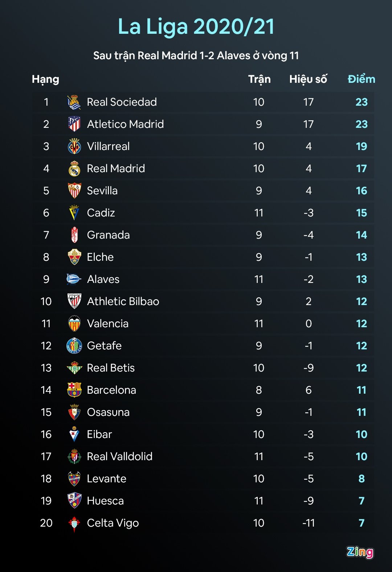392x572 pixels.
Task: Click Real Sociedad's 23 points value
Action: pyautogui.click(x=362, y=102)
